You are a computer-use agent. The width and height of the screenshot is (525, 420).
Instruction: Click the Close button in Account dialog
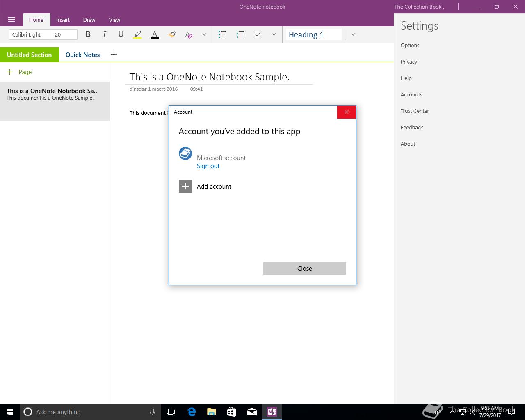coord(305,268)
